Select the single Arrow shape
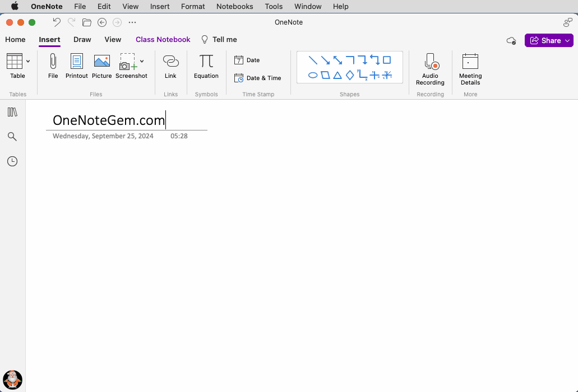The height and width of the screenshot is (392, 578). click(325, 60)
